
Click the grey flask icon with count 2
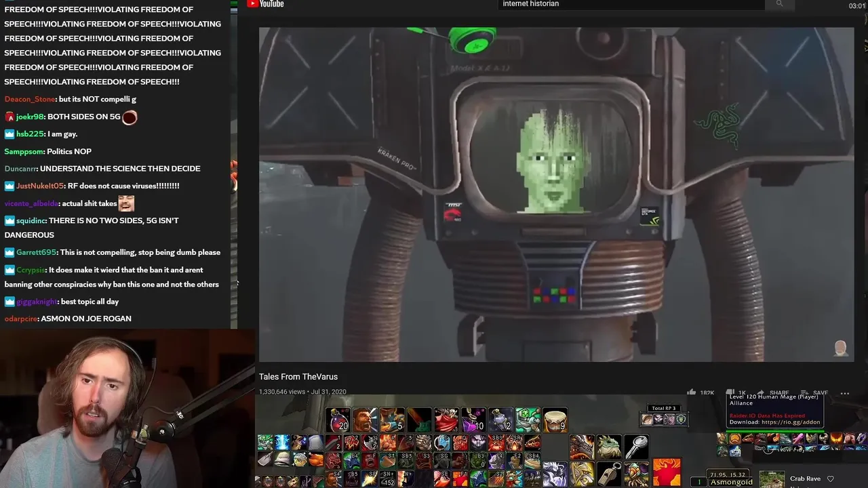coord(500,420)
